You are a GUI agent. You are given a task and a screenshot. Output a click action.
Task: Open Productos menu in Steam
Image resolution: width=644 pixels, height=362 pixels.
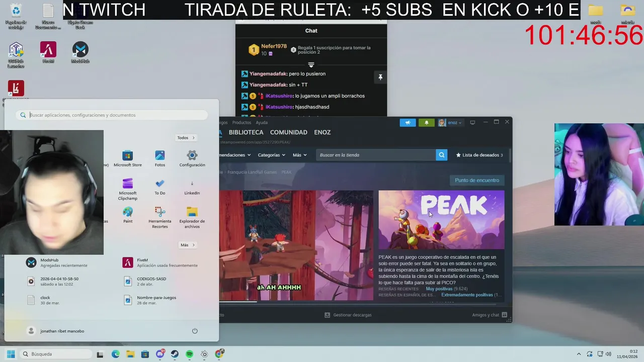tap(242, 123)
